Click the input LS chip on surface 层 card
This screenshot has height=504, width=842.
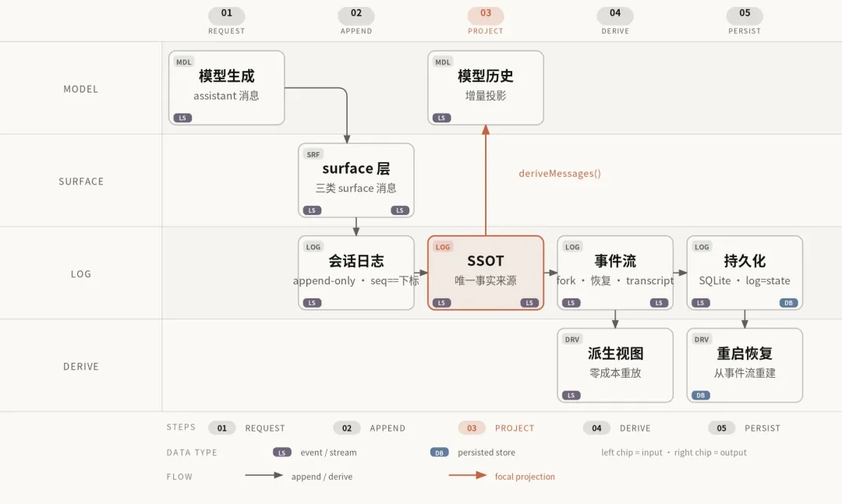click(x=312, y=210)
